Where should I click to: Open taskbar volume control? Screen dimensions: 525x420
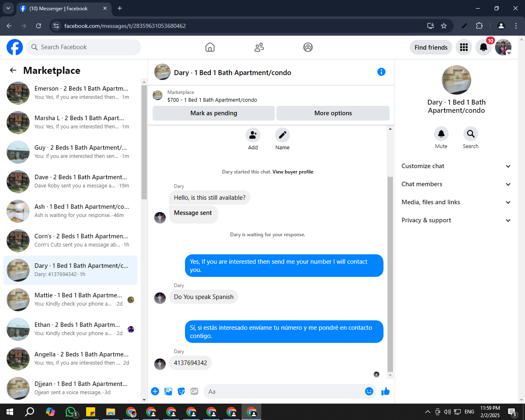(447, 412)
